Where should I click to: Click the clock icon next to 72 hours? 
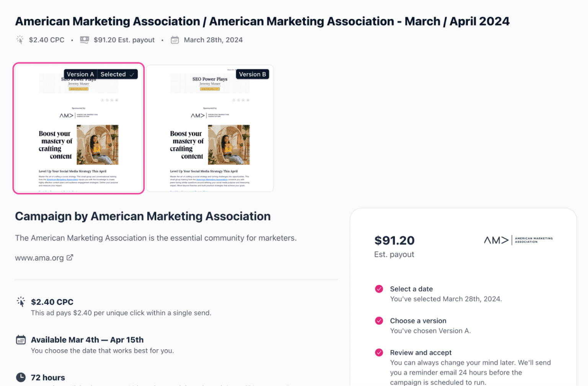tap(21, 378)
